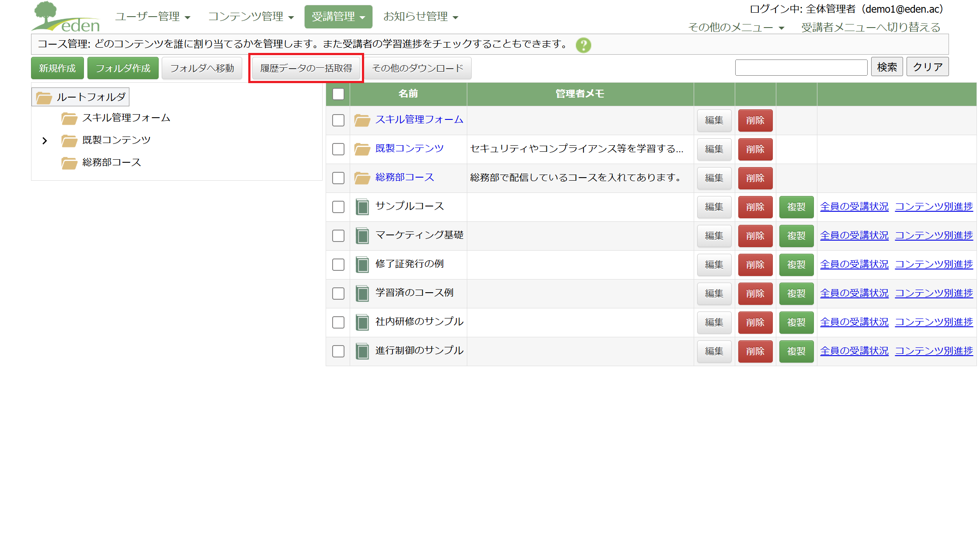Open 全員の受講状況 for サンプルコース

tap(855, 207)
